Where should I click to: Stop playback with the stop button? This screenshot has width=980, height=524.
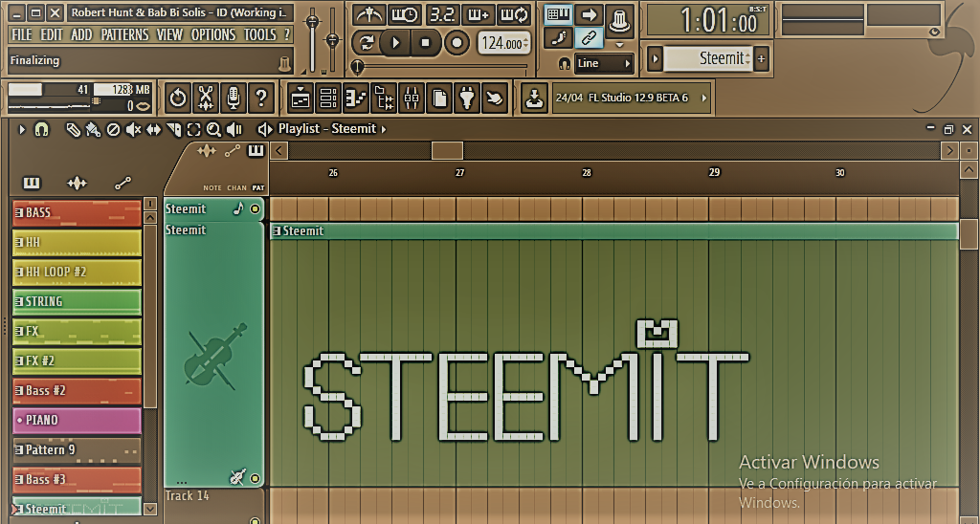click(x=425, y=43)
